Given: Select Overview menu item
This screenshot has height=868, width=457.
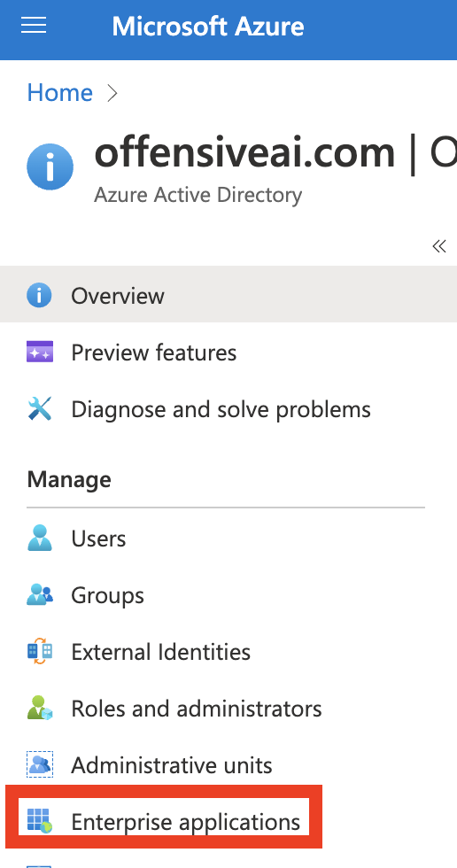Looking at the screenshot, I should [228, 295].
